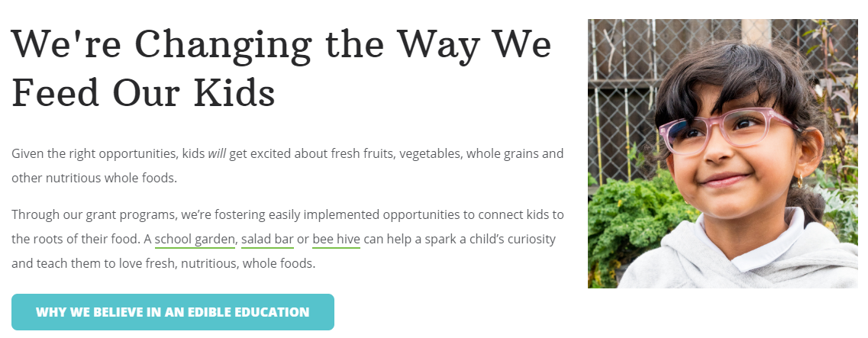
Task: Click the Feed Our Kids heading line
Action: point(144,92)
